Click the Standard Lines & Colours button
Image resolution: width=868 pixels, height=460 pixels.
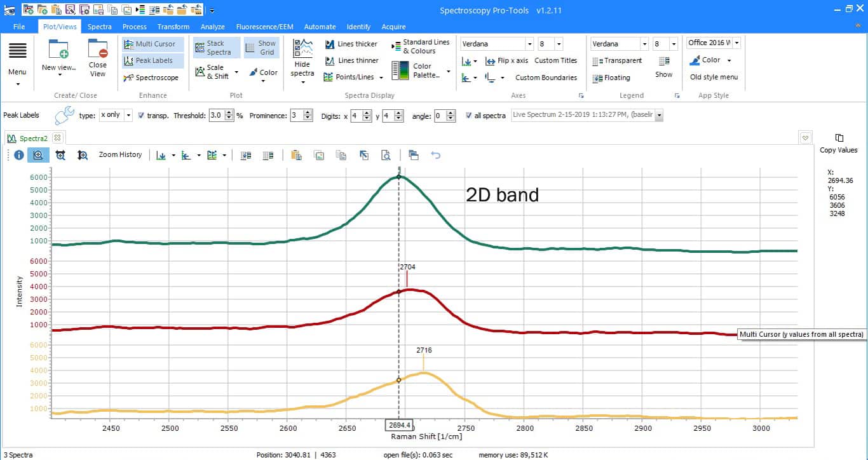coord(421,46)
